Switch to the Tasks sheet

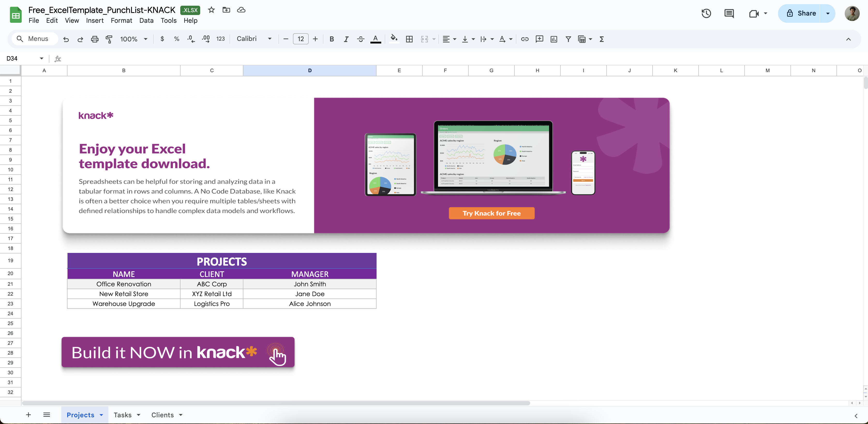click(x=123, y=415)
